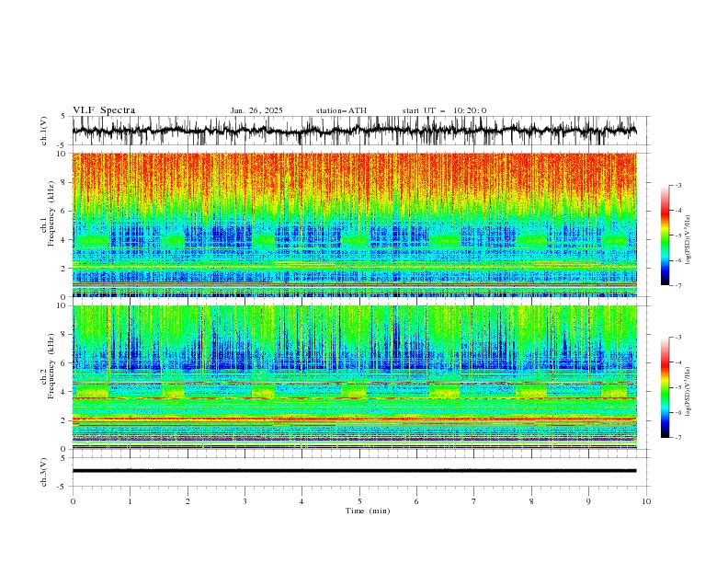Click the "start UT = 10:20:0" text
Viewport: 728px width, 563px height.
444,110
